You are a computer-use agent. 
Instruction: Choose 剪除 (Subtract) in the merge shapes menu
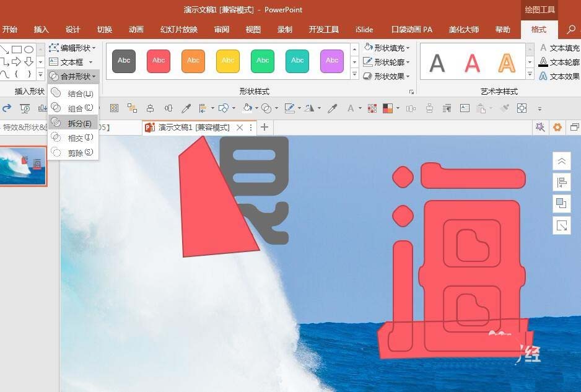point(73,152)
